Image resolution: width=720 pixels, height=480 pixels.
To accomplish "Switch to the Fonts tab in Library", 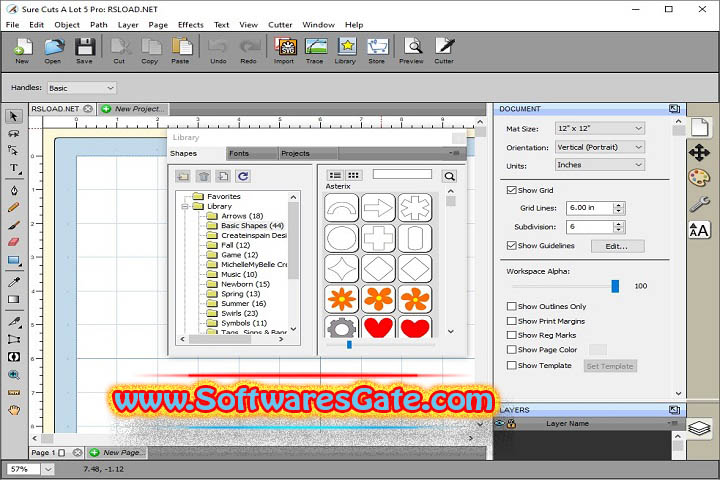I will 252,153.
